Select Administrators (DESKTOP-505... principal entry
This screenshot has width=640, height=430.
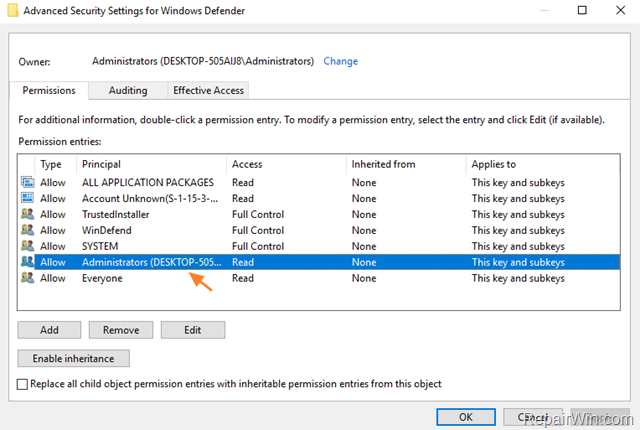(151, 262)
